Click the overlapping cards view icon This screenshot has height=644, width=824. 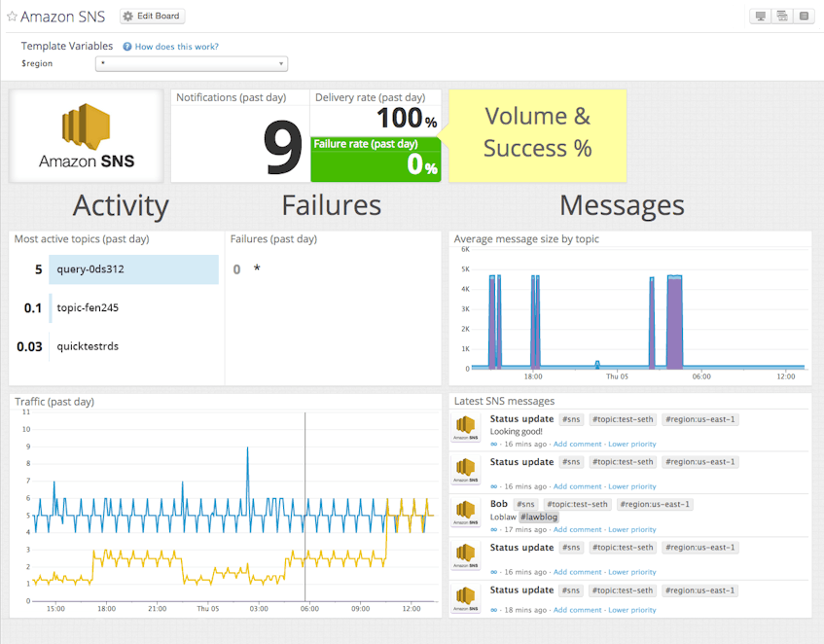click(782, 17)
